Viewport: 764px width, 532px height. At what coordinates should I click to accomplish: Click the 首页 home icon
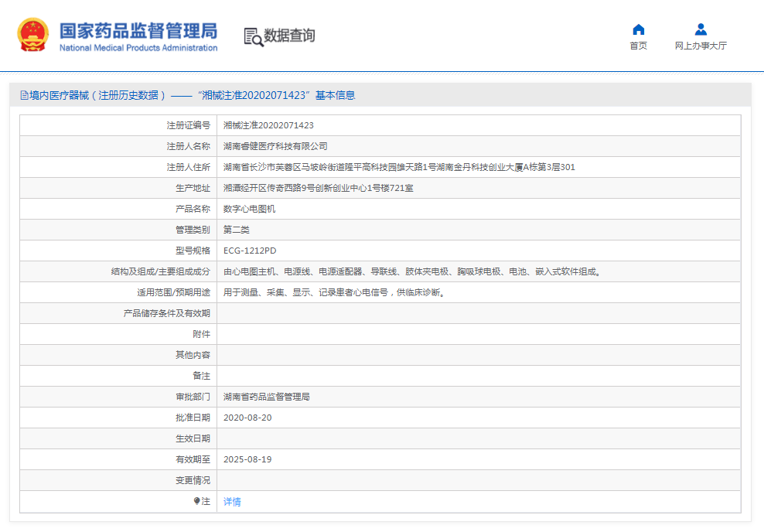tap(638, 28)
